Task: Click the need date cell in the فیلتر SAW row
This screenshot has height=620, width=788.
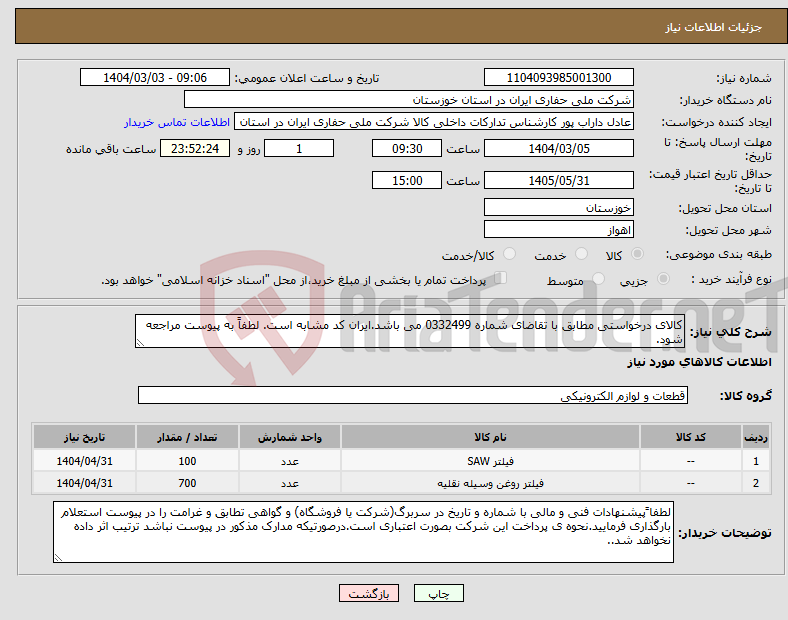Action: tap(84, 461)
